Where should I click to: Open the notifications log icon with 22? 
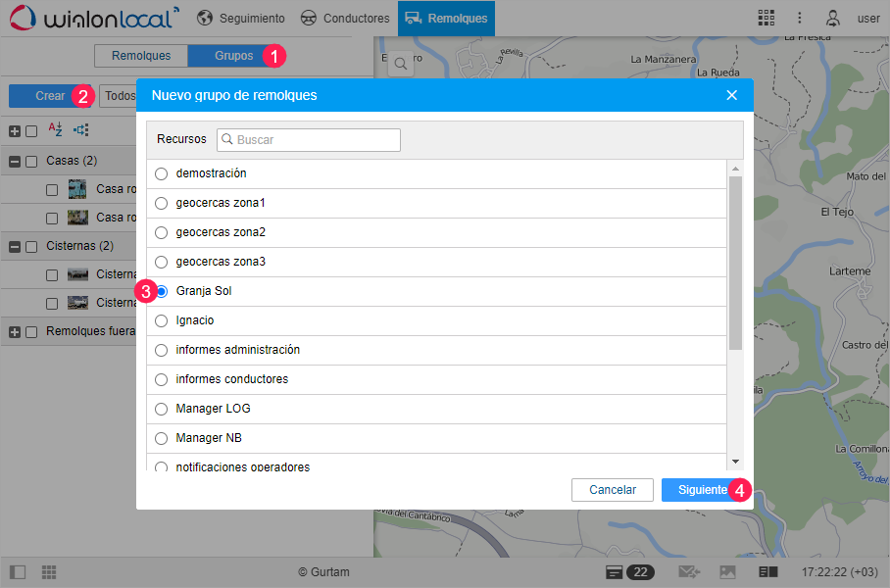(x=630, y=572)
